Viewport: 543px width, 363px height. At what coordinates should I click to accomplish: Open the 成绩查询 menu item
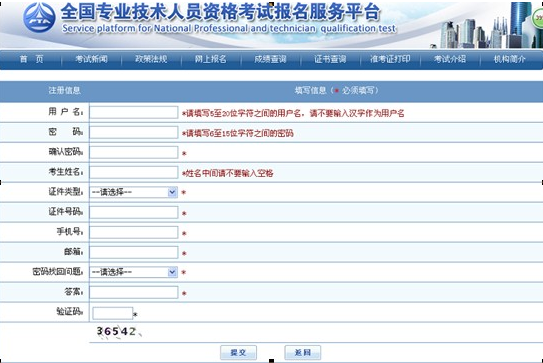click(x=270, y=59)
